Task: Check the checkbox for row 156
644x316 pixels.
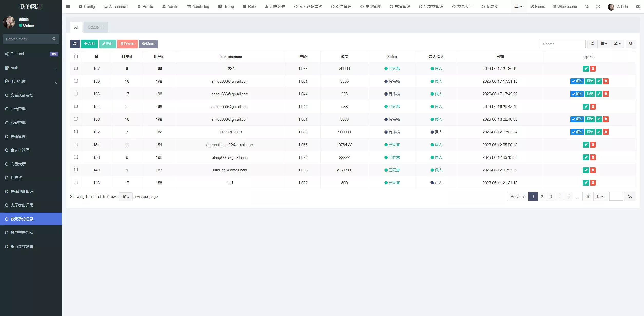Action: click(x=76, y=81)
